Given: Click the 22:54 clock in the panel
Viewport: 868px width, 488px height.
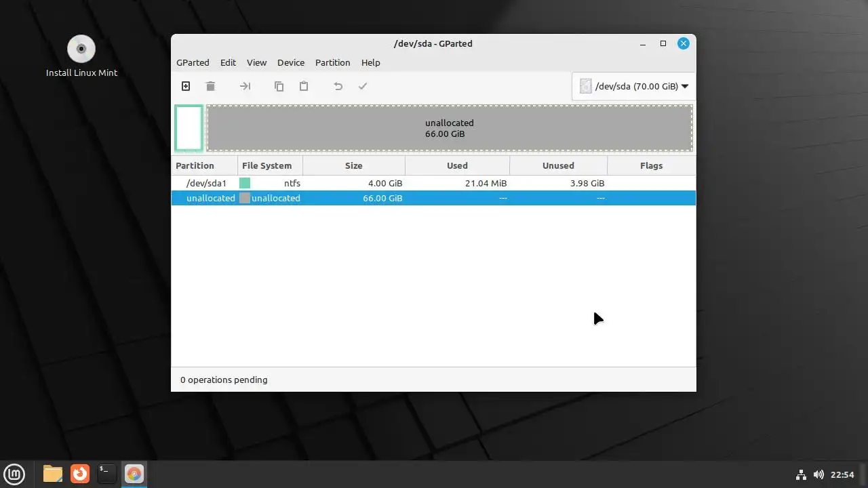Looking at the screenshot, I should click(x=842, y=474).
